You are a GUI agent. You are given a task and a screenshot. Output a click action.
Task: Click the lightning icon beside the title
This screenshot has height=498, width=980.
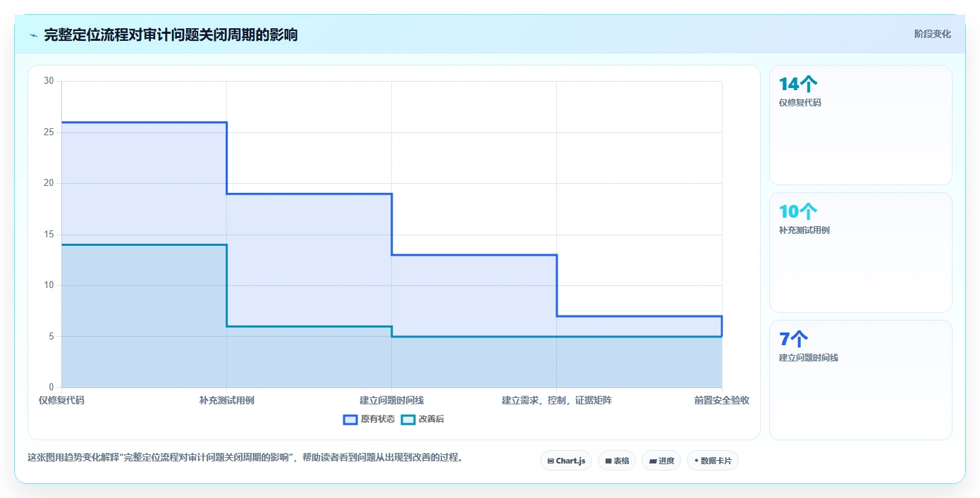coord(34,35)
